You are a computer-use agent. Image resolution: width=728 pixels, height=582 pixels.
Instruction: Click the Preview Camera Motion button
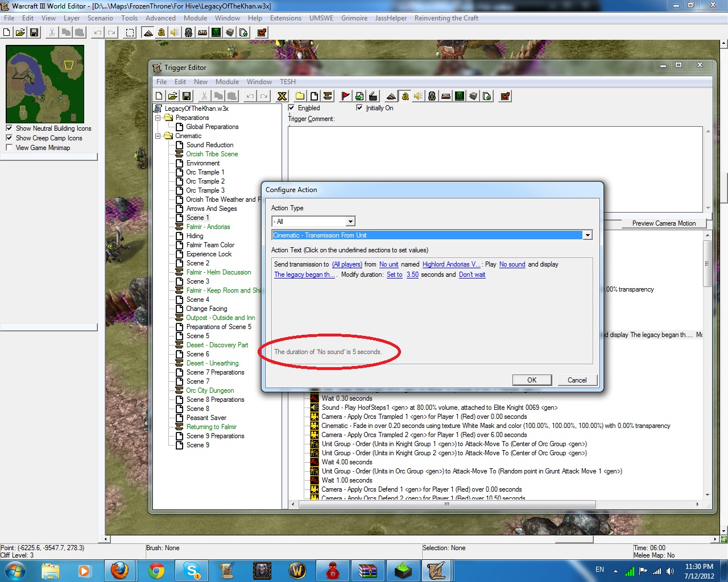tap(664, 223)
